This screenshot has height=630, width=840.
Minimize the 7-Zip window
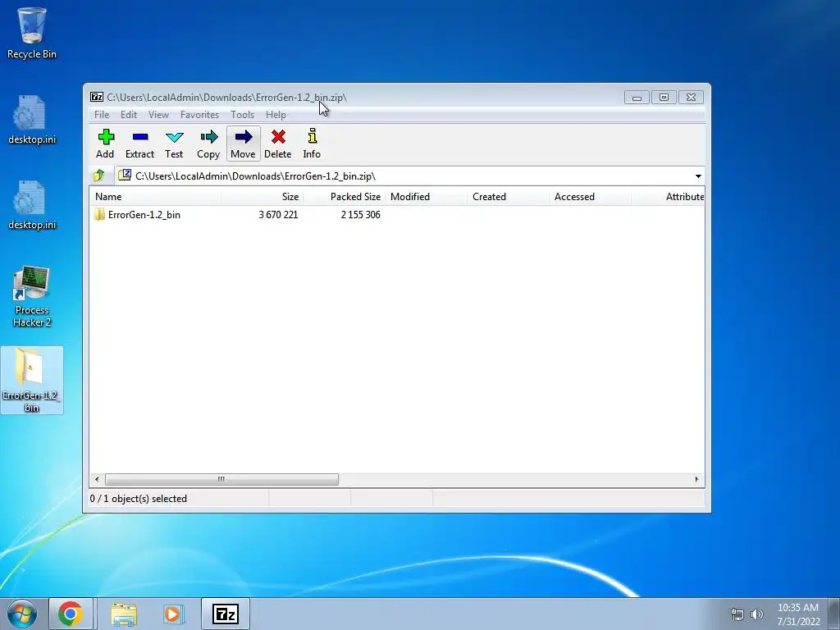click(x=637, y=98)
